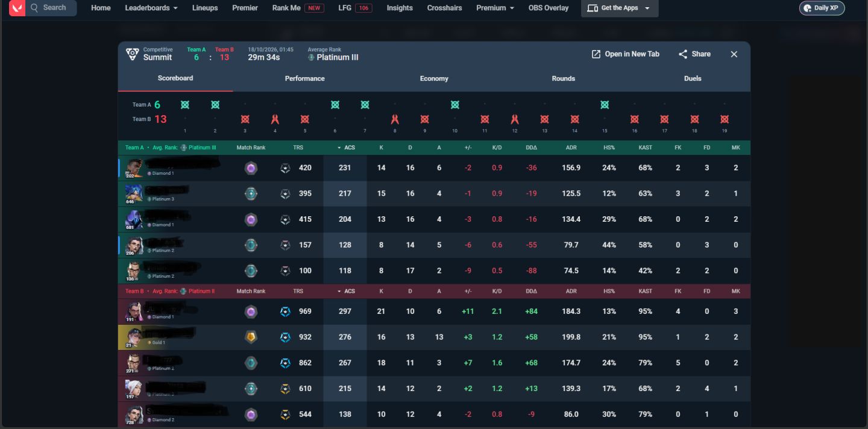Focus the Search field
This screenshot has width=868, height=429.
click(51, 8)
